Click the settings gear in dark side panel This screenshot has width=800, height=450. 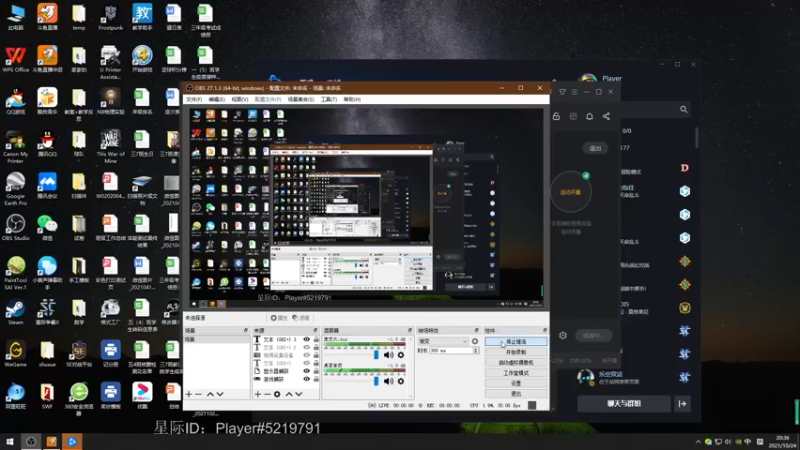(x=563, y=335)
